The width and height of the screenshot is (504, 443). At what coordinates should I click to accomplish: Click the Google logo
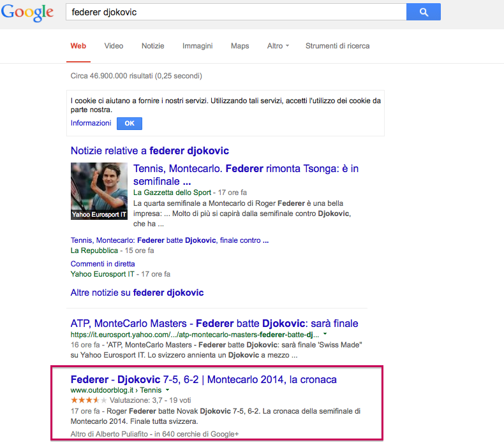pyautogui.click(x=27, y=13)
